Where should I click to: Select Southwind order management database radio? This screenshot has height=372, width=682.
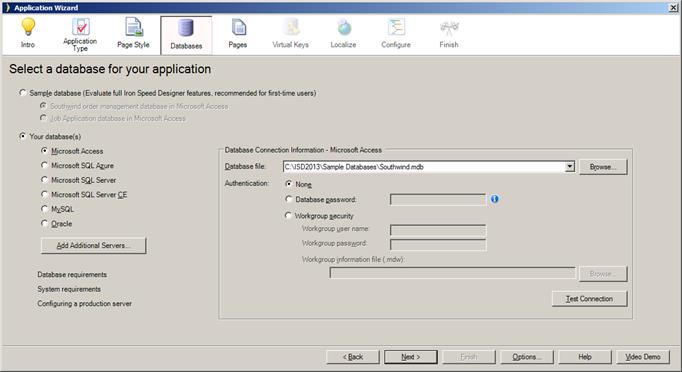tap(43, 106)
